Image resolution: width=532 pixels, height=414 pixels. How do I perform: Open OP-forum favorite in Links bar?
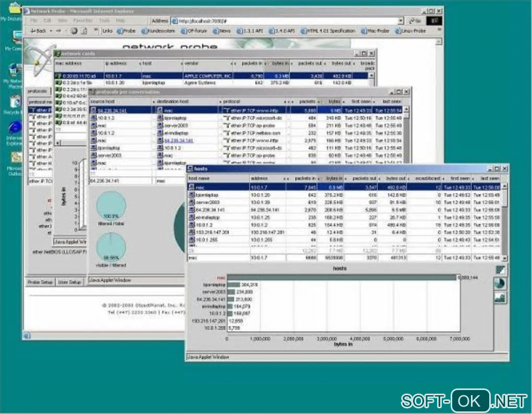(194, 31)
